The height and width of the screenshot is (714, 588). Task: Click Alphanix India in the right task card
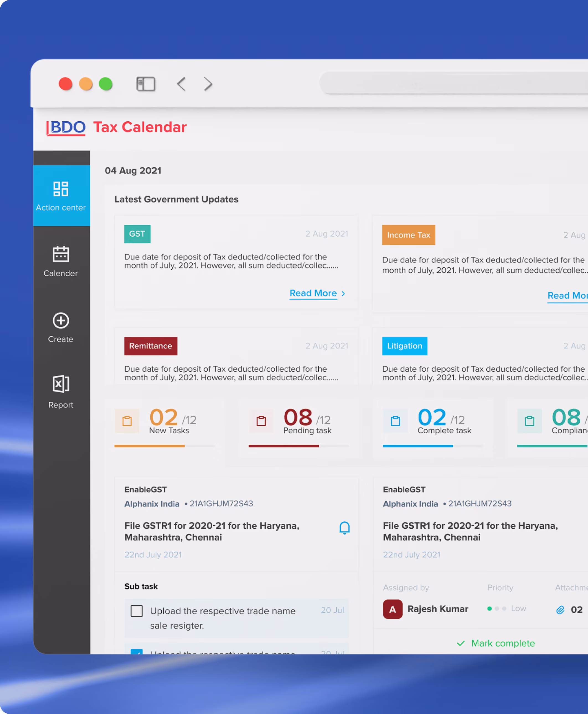coord(410,504)
